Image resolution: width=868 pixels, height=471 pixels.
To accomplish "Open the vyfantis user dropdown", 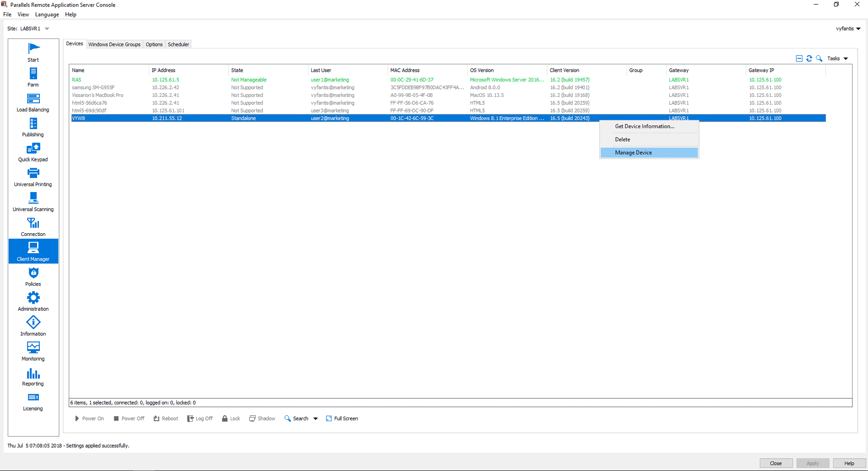I will coord(848,28).
